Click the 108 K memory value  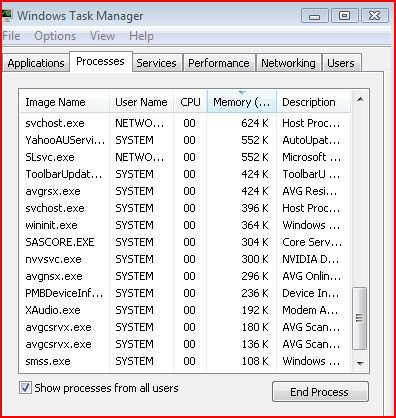(x=255, y=361)
